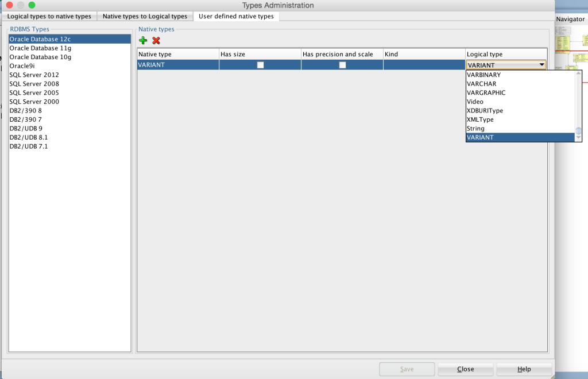588x379 pixels.
Task: Click the Native type column header
Action: [x=178, y=54]
